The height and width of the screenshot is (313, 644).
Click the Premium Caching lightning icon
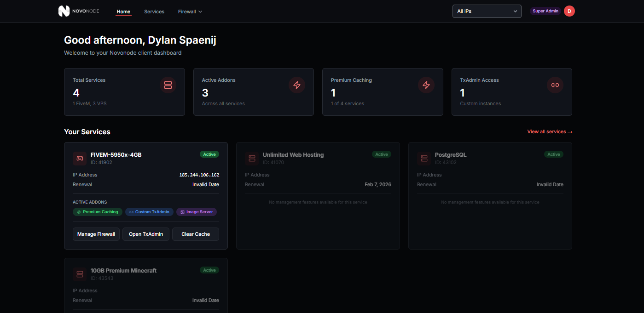pyautogui.click(x=426, y=85)
